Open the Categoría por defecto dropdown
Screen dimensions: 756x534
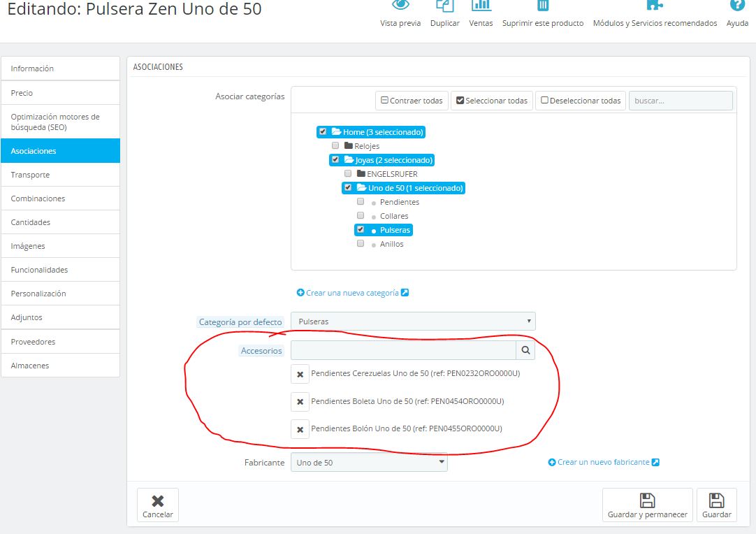413,322
